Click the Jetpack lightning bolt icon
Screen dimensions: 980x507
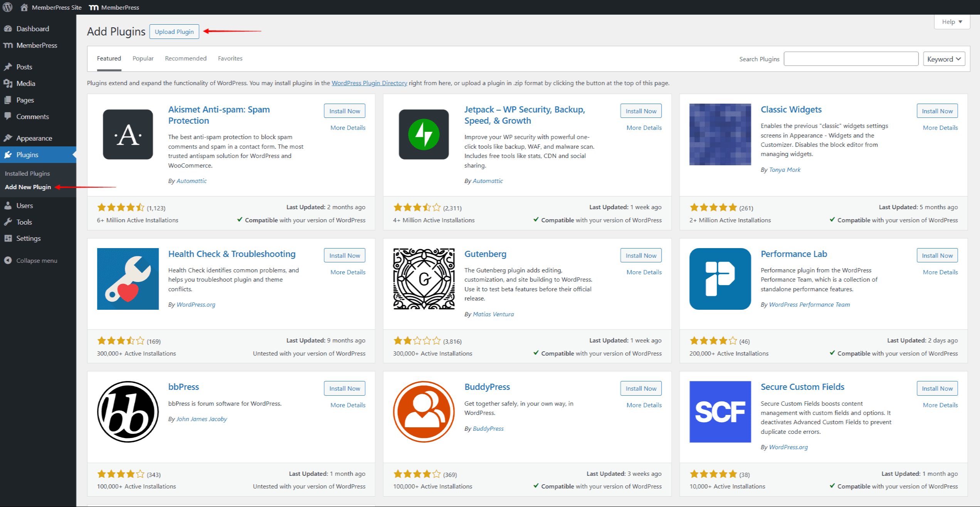(424, 134)
